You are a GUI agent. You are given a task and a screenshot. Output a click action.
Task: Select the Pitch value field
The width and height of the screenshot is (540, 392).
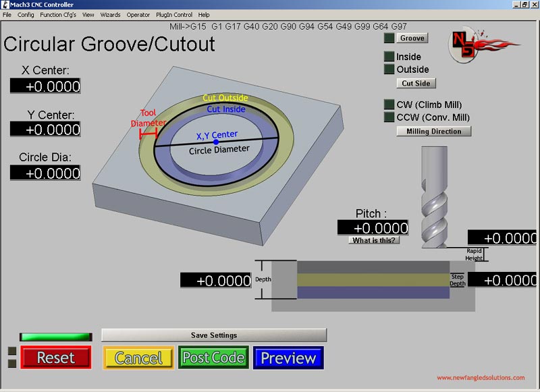point(373,227)
